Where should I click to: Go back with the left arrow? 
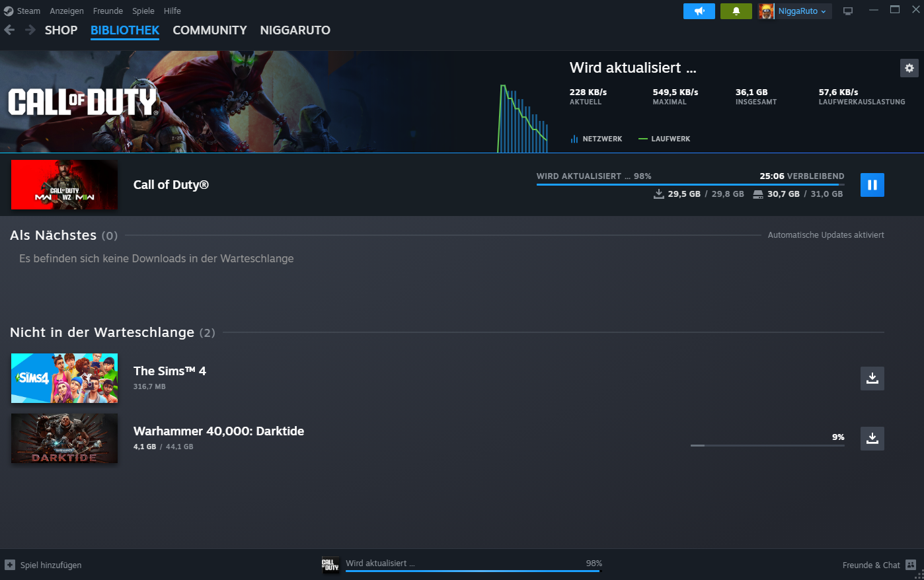tap(9, 30)
